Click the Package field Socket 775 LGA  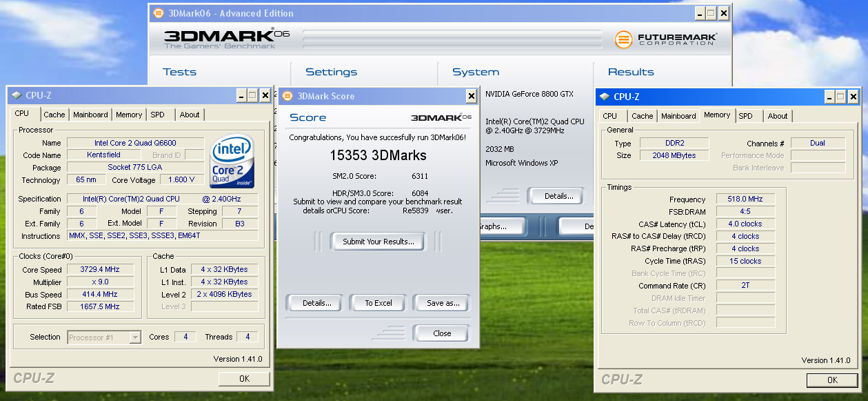(x=135, y=168)
